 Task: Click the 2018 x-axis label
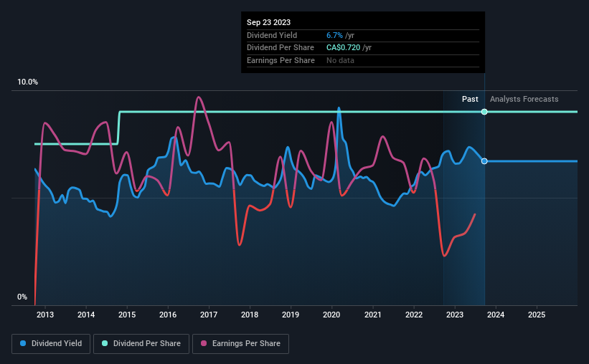pyautogui.click(x=250, y=315)
